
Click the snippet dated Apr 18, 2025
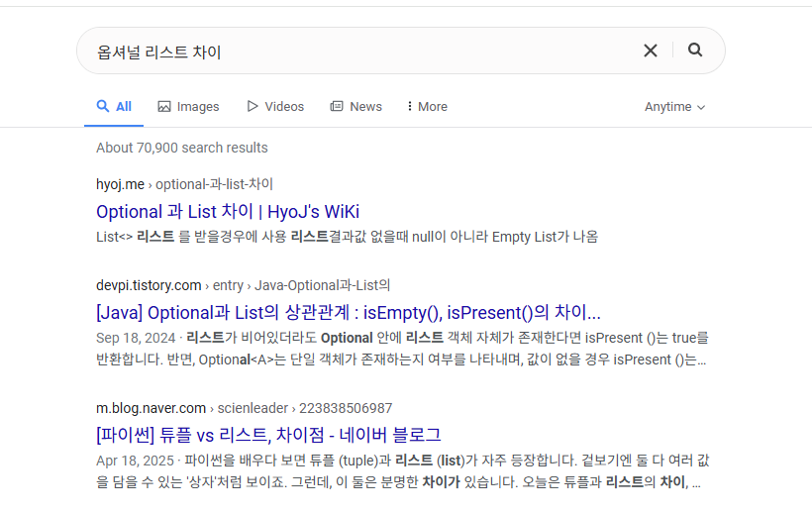[402, 471]
